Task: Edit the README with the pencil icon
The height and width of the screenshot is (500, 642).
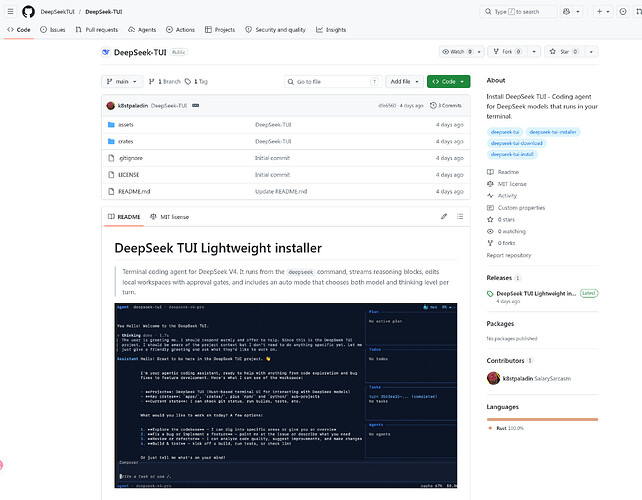Action: point(444,216)
